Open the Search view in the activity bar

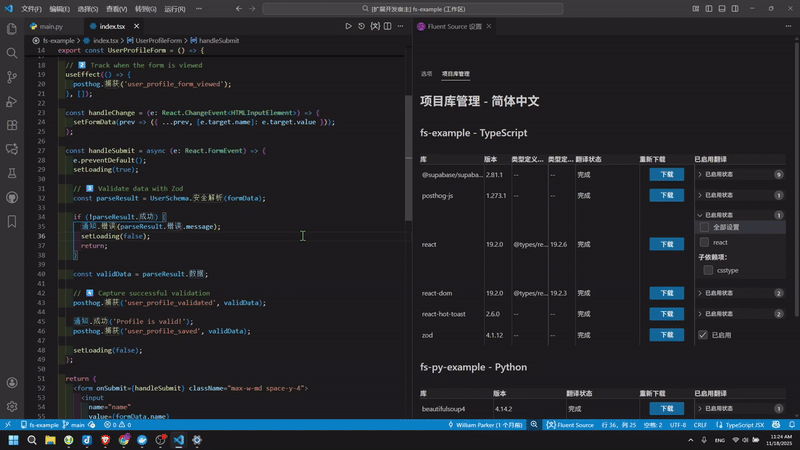coord(12,53)
